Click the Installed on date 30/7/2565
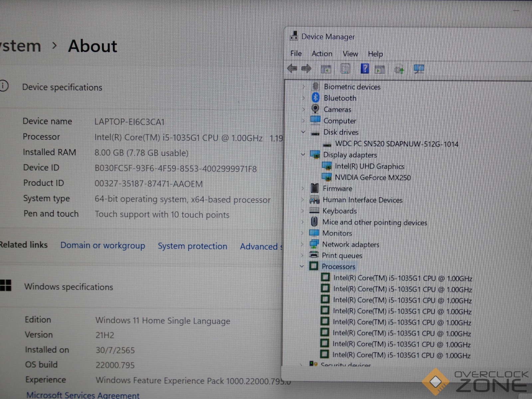 (115, 350)
